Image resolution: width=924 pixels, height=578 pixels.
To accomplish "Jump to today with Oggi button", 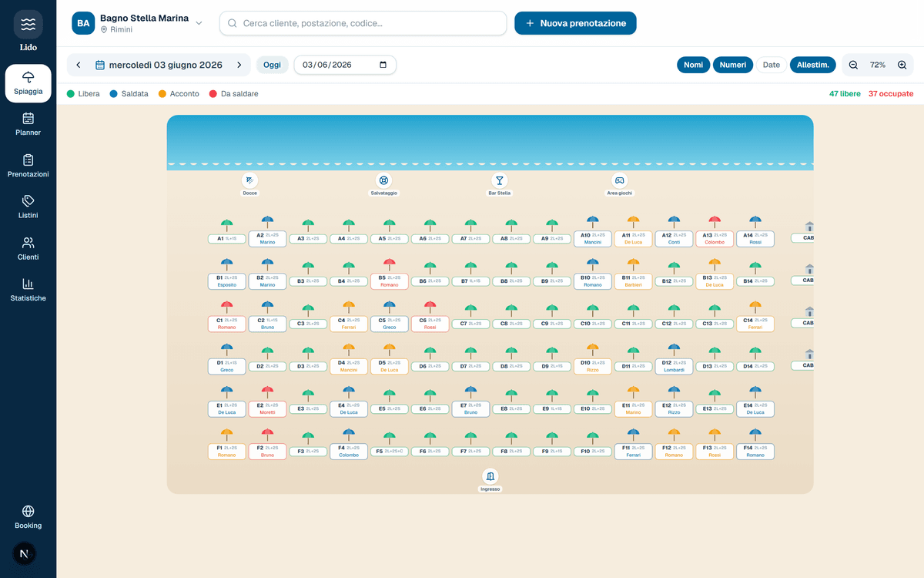I will tap(272, 65).
